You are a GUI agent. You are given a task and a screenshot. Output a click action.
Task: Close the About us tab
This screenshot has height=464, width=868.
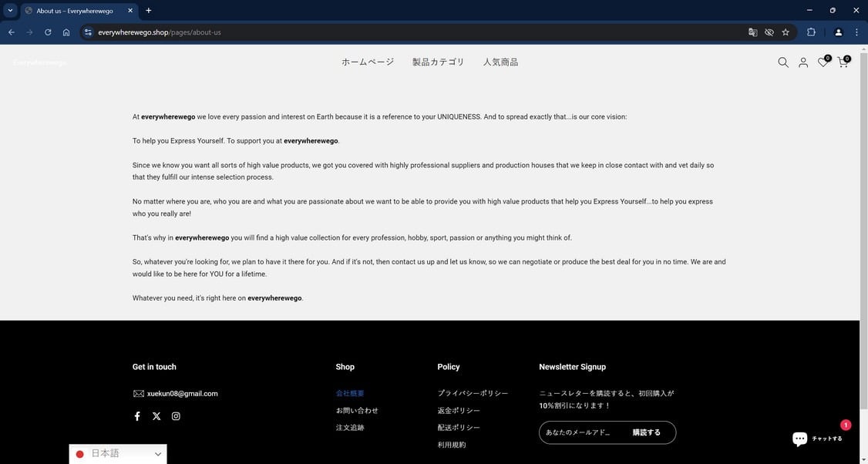pyautogui.click(x=130, y=11)
